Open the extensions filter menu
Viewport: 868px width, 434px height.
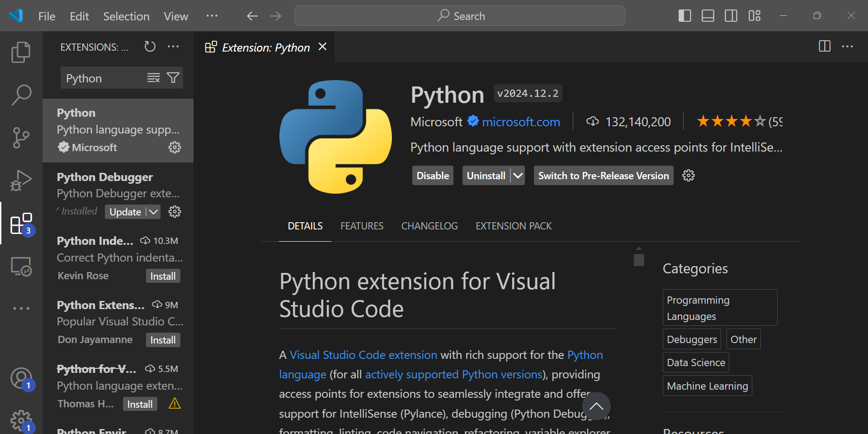(x=173, y=77)
